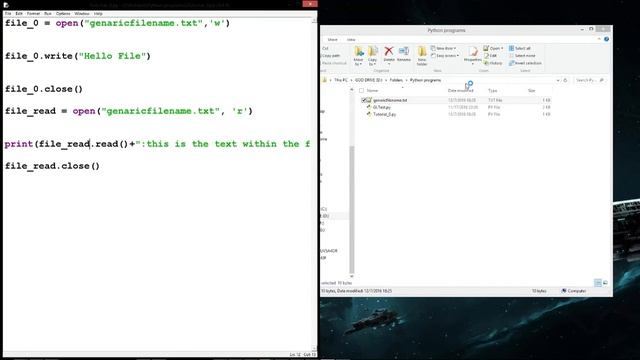
Task: Click the IDLE editor vertical scrollbar
Action: coord(314,184)
